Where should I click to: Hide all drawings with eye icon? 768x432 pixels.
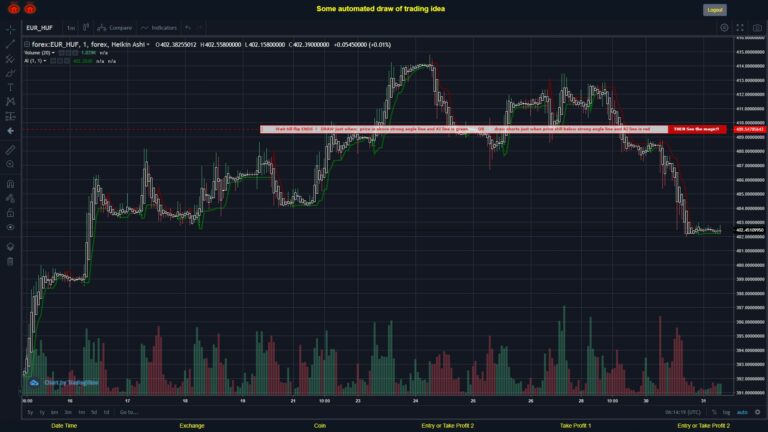click(10, 227)
